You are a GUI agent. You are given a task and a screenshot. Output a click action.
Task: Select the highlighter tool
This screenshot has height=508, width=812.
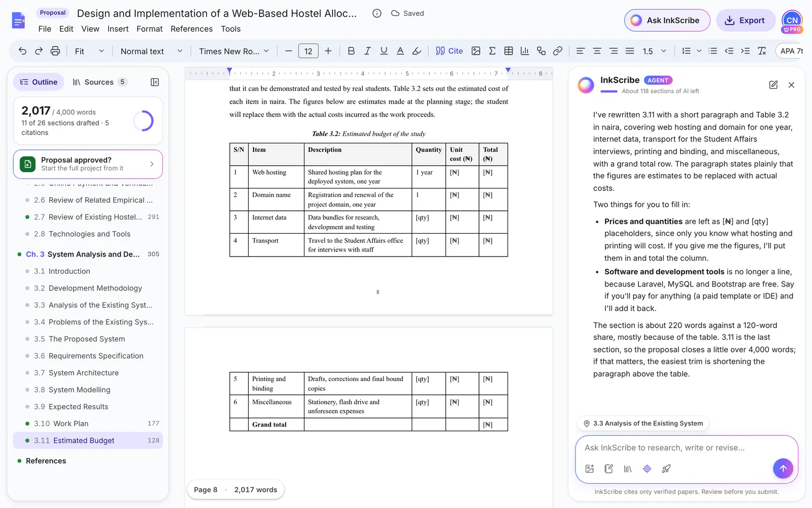point(417,51)
